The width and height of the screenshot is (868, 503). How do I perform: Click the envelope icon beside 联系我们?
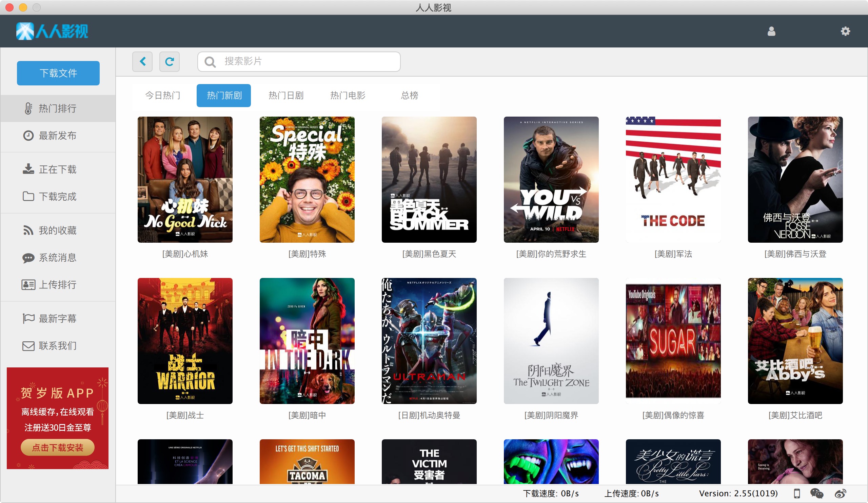pos(28,346)
